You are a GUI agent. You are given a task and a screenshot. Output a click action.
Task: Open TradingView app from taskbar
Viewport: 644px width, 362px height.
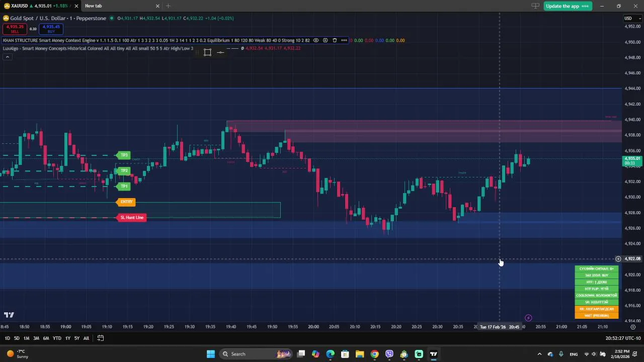433,354
